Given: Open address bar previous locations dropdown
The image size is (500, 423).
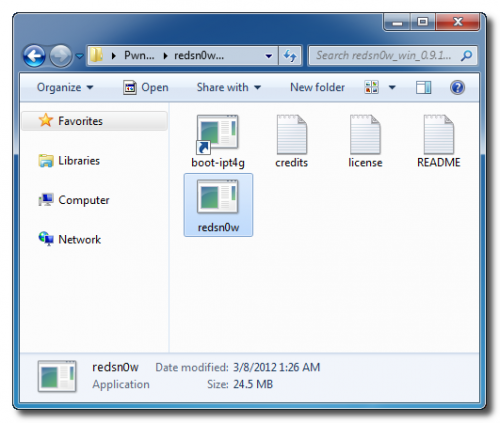Looking at the screenshot, I should 269,56.
